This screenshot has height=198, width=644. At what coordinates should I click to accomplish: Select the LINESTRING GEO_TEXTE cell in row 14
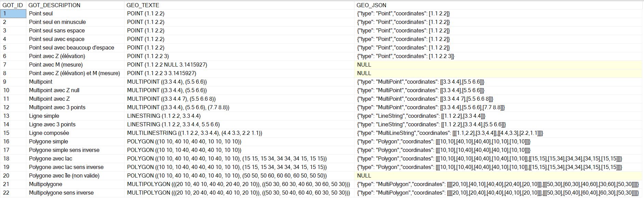[x=173, y=125]
